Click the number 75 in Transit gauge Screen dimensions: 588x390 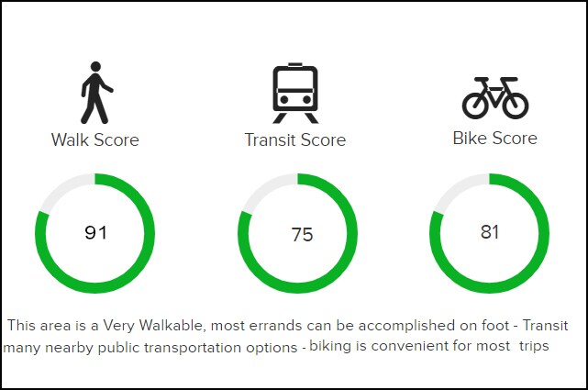click(x=302, y=235)
